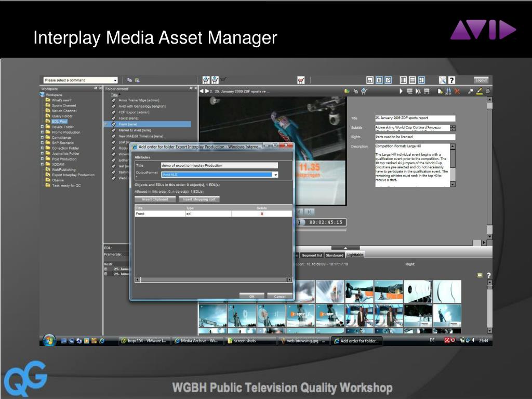Click the volume icon in system tray
Screen dimensions: 532x399
coord(473,340)
